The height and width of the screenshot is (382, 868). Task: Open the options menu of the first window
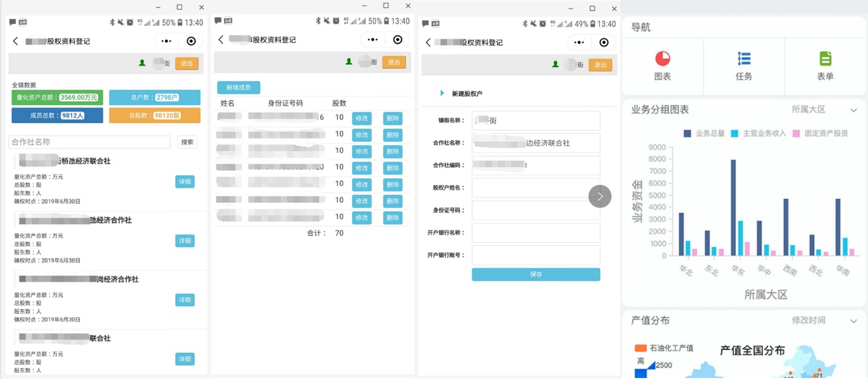168,41
